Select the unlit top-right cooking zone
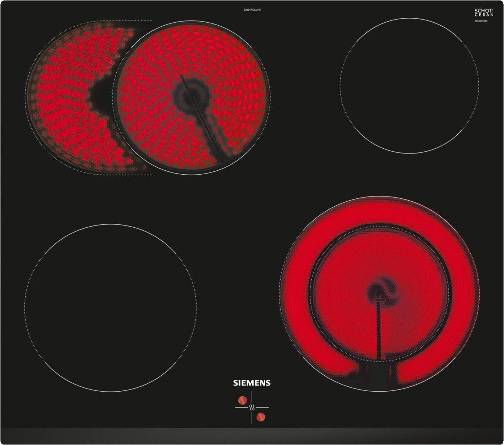This screenshot has height=445, width=504. tap(409, 85)
